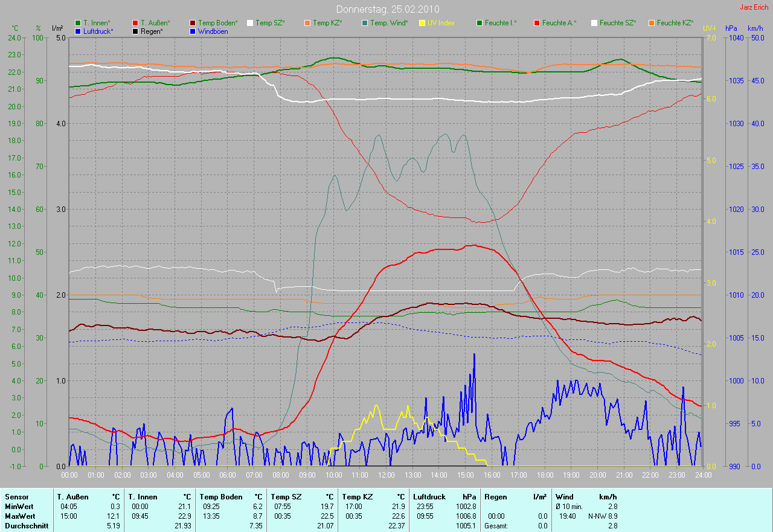Select the 'UV Index' legend label

[441, 23]
